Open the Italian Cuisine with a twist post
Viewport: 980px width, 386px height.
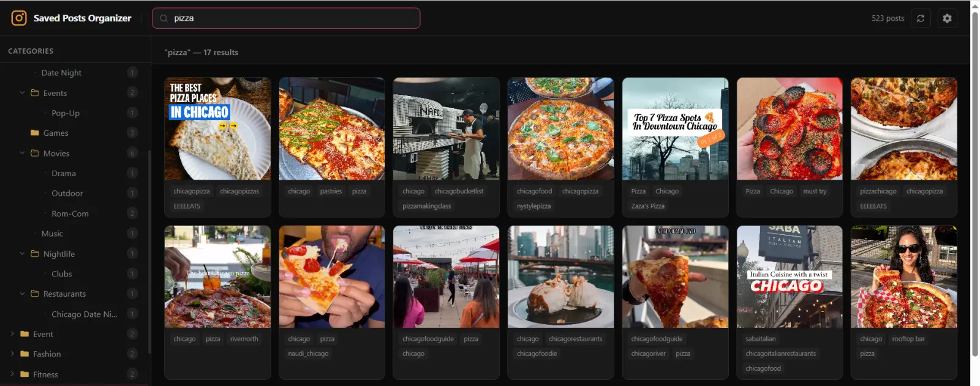pos(790,277)
